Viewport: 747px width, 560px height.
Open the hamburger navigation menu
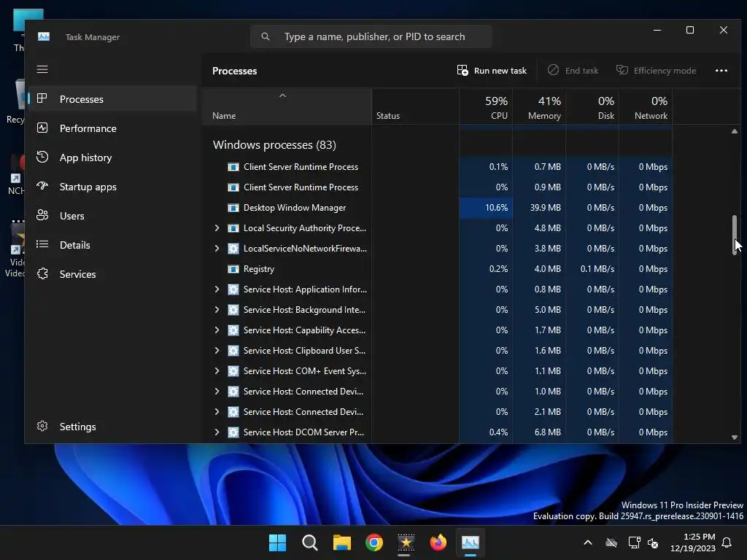pyautogui.click(x=42, y=69)
